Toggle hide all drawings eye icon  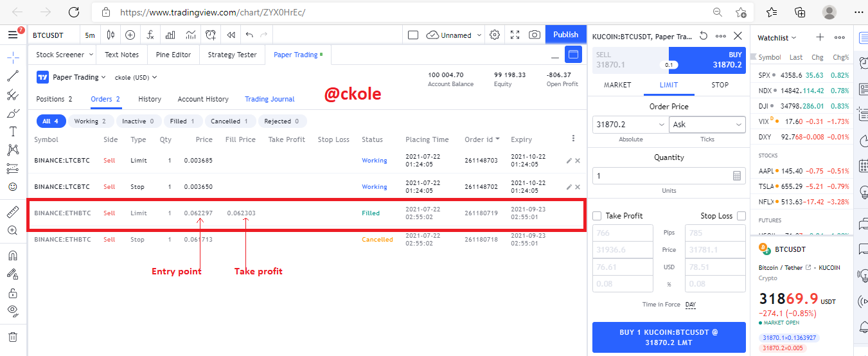coord(13,310)
